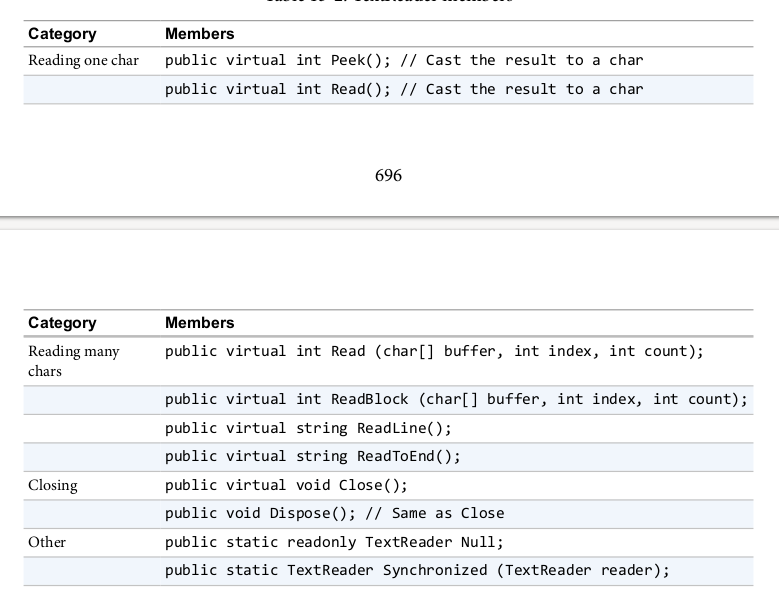Click the parameterless Read() method declaration

click(403, 90)
